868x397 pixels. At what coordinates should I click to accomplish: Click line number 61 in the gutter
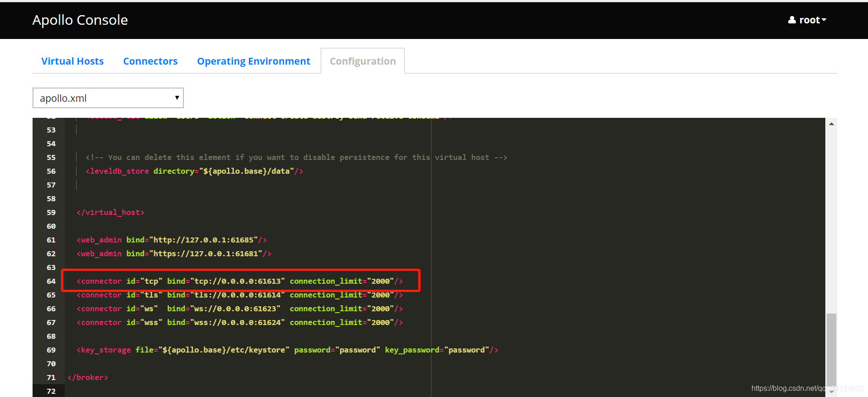pyautogui.click(x=51, y=240)
